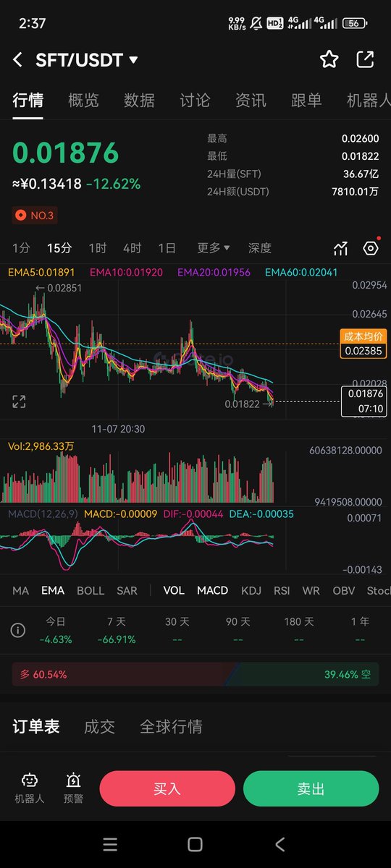The image size is (391, 868).
Task: Open the 预警 price alert icon
Action: tap(73, 788)
